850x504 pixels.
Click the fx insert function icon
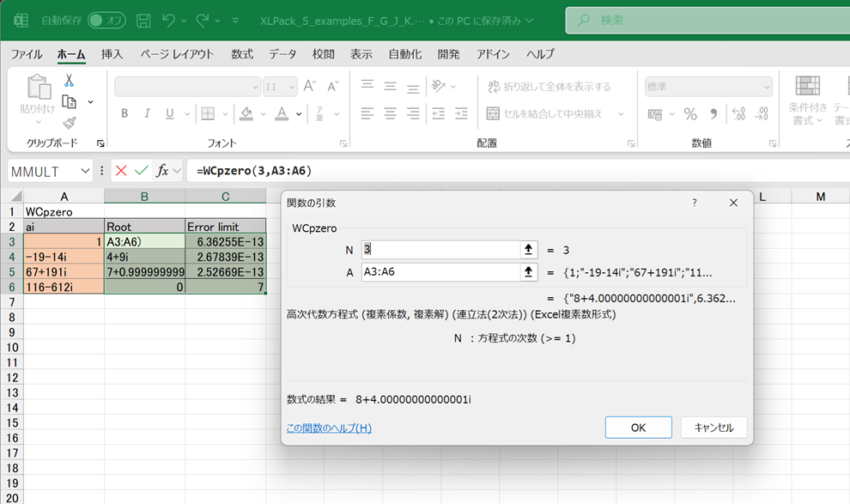(x=162, y=171)
